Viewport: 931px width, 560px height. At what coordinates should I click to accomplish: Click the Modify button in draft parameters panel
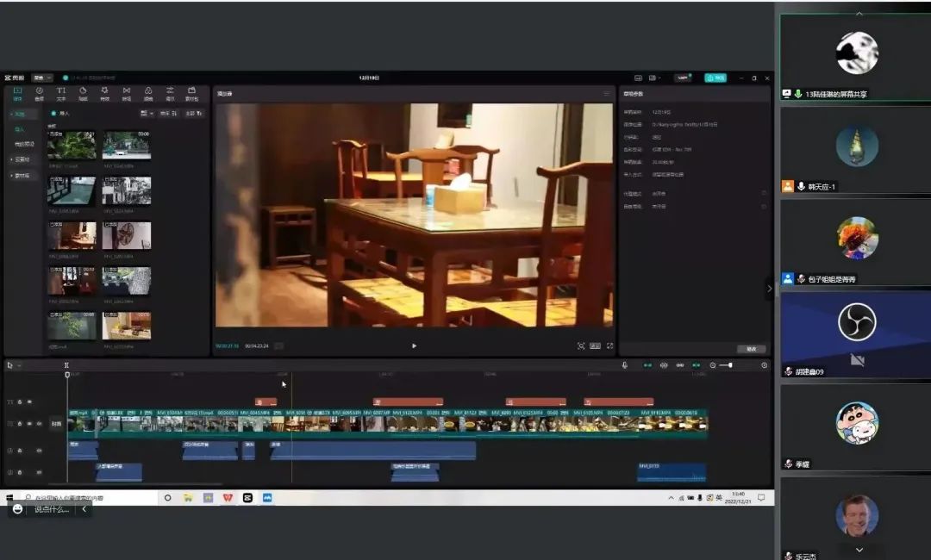click(751, 349)
